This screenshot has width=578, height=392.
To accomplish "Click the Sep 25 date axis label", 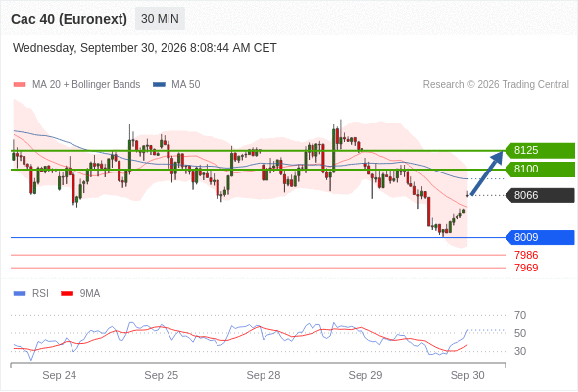I will point(162,375).
